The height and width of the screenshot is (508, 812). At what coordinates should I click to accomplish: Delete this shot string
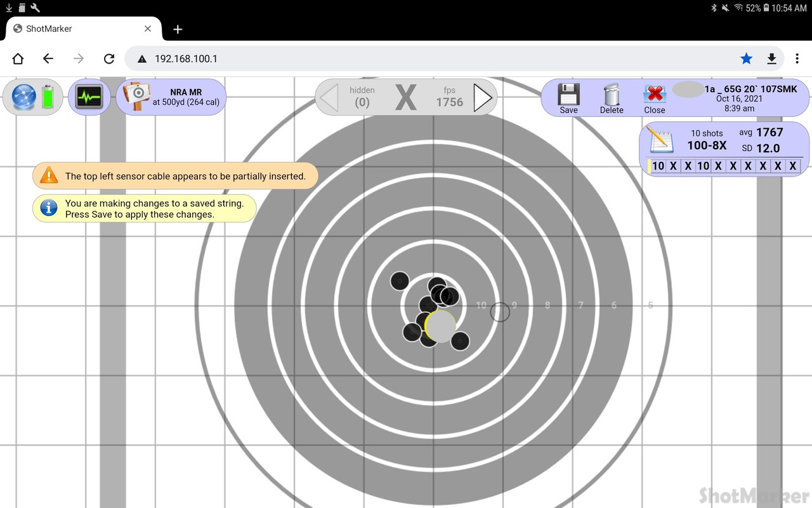pos(612,98)
